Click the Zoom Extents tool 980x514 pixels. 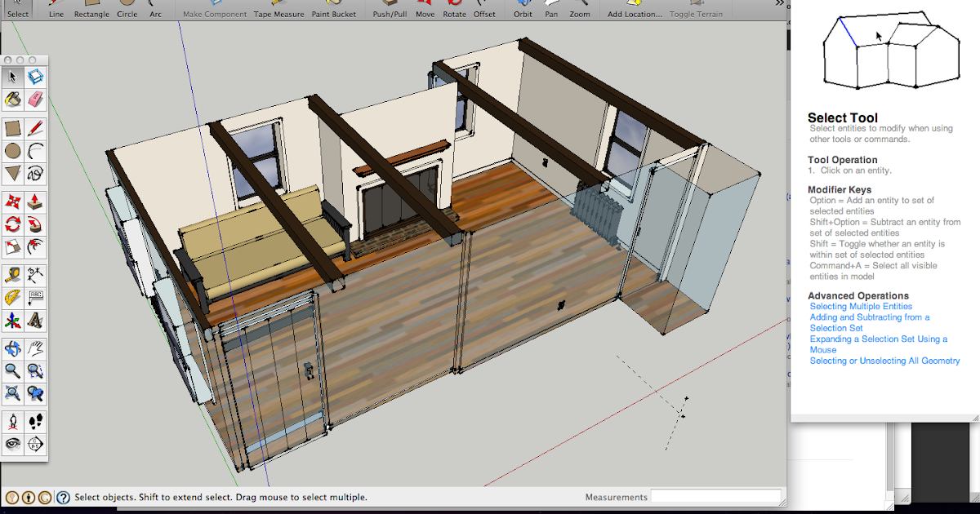[x=12, y=394]
